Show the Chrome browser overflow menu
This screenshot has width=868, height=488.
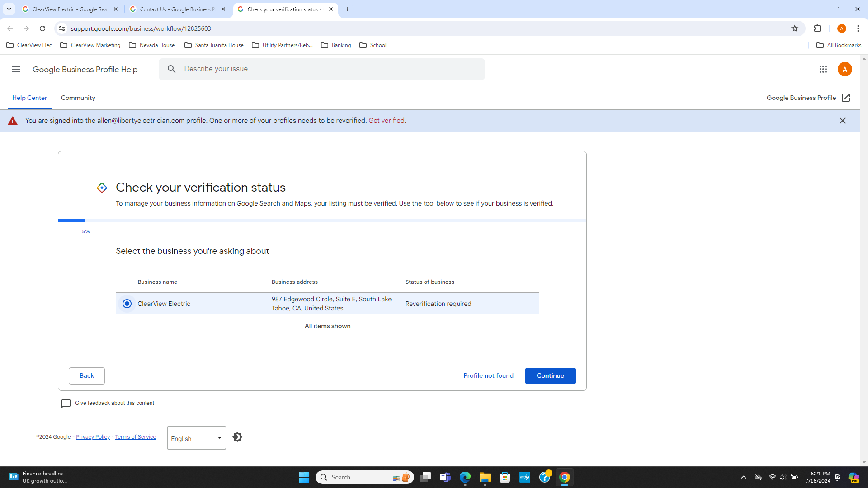858,28
